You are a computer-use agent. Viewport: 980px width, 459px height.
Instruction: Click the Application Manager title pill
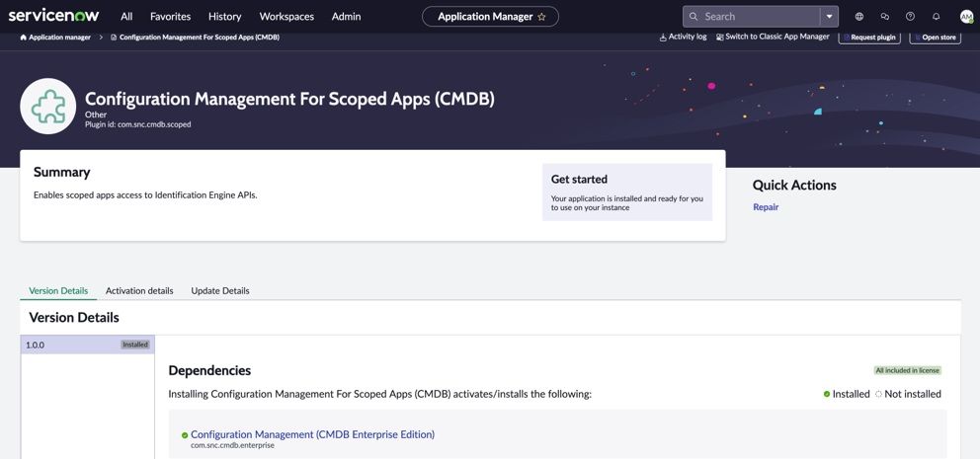[x=490, y=17]
